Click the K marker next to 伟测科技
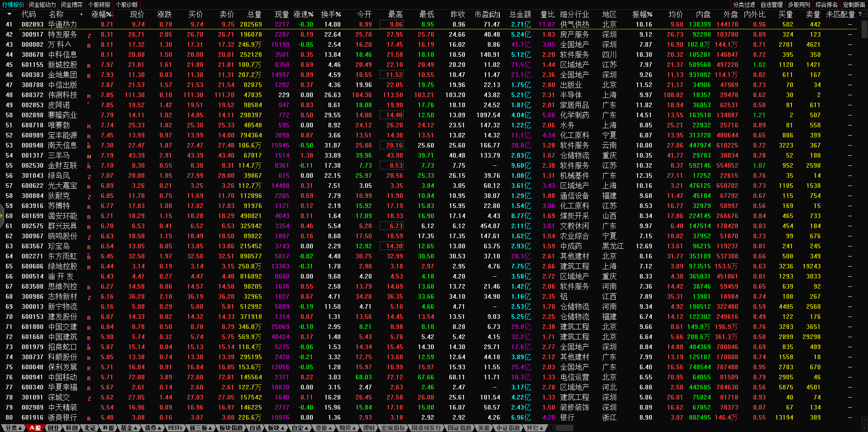 coord(89,96)
